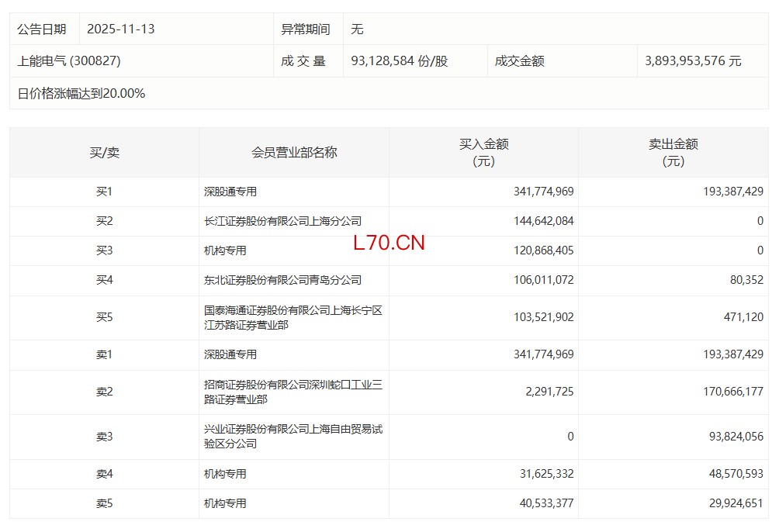
Task: Click the 买/卖 column header
Action: [x=104, y=153]
